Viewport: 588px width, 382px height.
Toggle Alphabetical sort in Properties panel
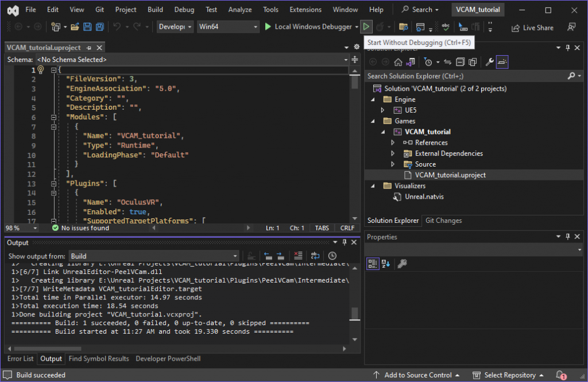385,264
